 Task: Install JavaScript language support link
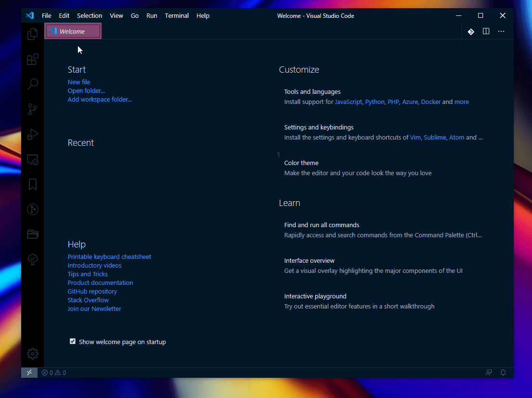click(348, 102)
